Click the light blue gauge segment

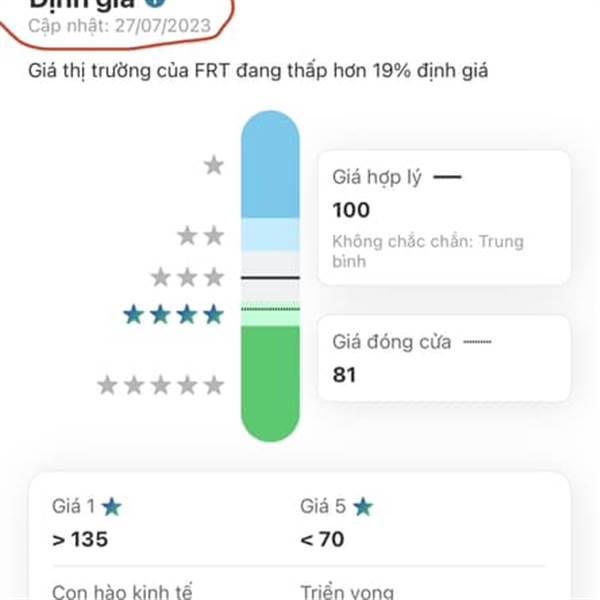tap(270, 235)
